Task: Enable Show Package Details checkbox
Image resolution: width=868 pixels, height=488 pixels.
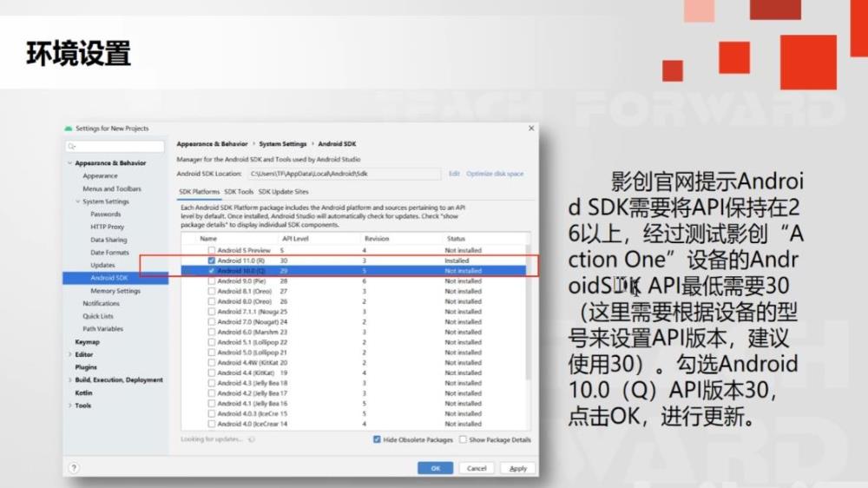Action: [463, 439]
